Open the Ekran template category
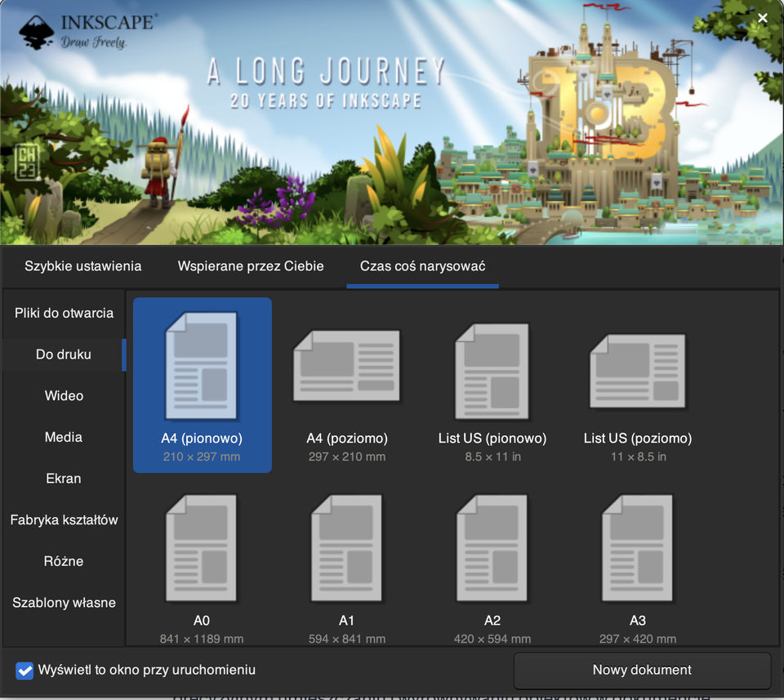This screenshot has height=700, width=784. click(x=64, y=479)
